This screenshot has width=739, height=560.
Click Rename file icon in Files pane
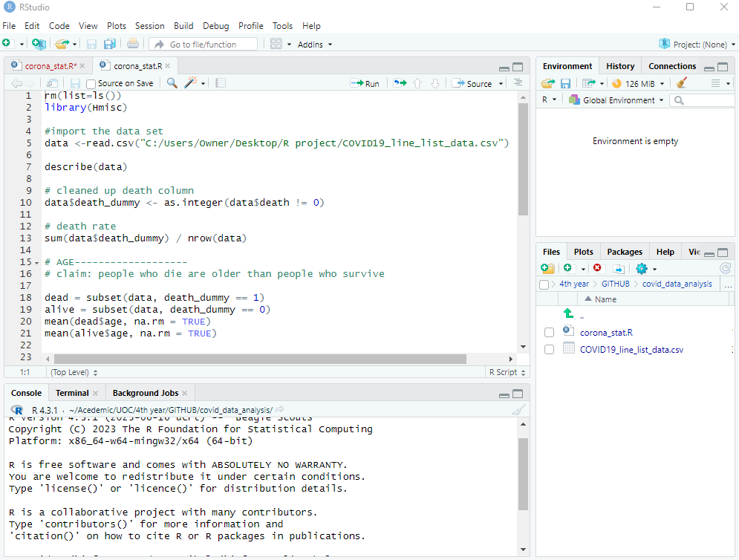[x=619, y=269]
